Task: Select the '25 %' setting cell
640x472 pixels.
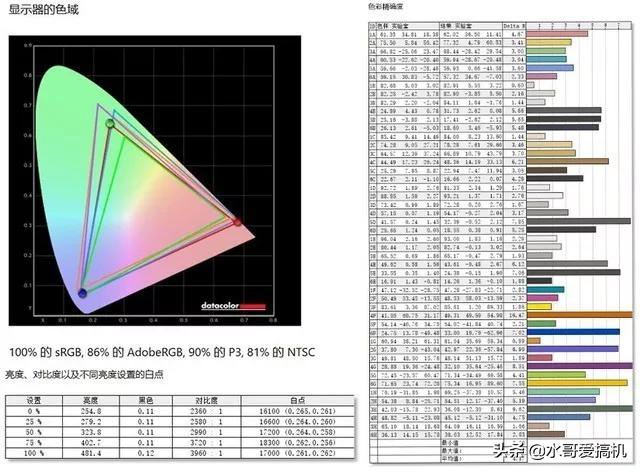Action: (x=33, y=422)
